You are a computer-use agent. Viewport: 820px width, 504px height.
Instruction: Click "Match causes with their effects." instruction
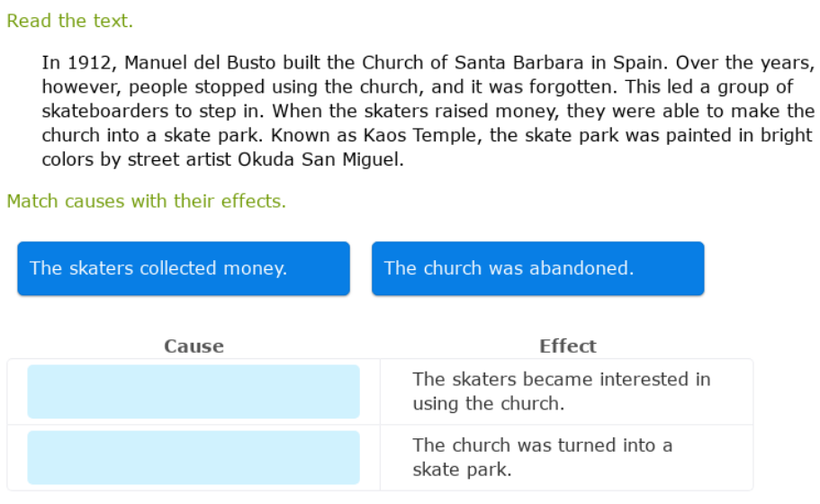point(146,202)
